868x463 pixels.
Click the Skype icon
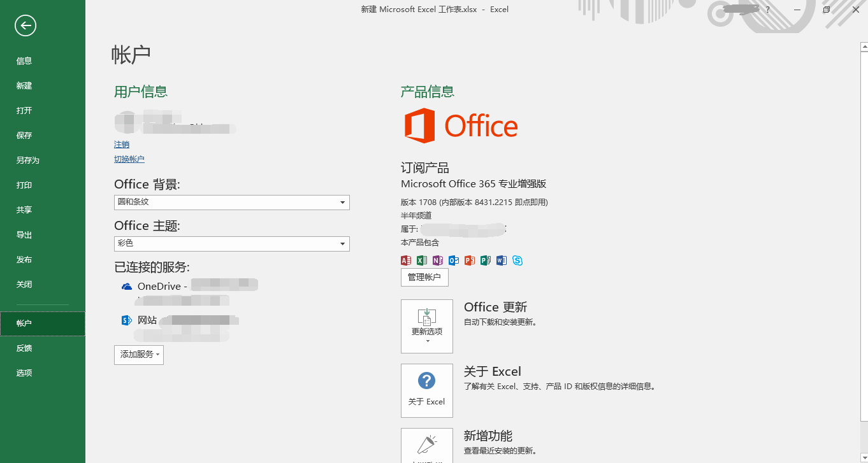click(x=517, y=260)
